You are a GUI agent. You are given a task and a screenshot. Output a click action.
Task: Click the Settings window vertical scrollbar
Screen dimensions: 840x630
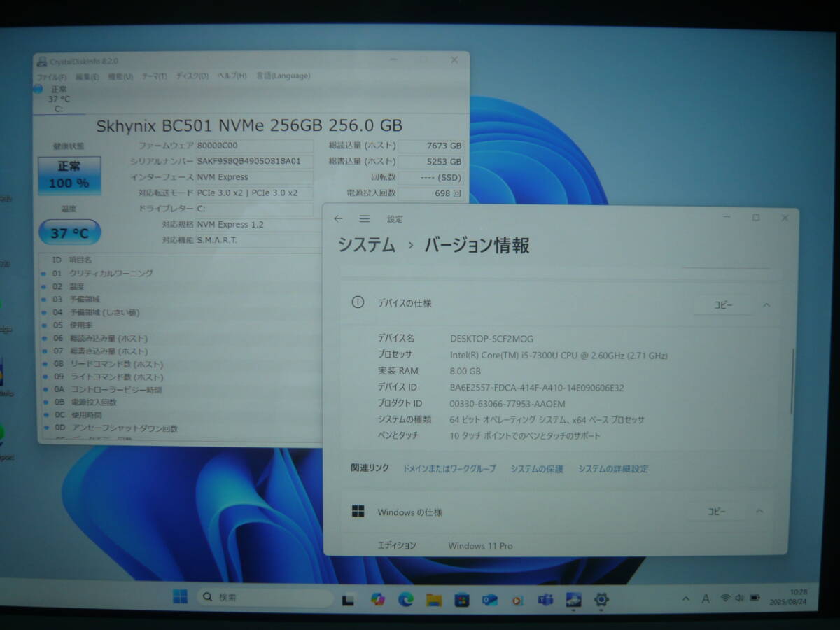(x=792, y=381)
